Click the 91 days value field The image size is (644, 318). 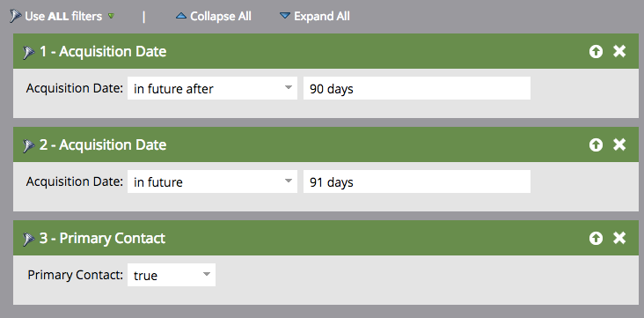(x=417, y=181)
